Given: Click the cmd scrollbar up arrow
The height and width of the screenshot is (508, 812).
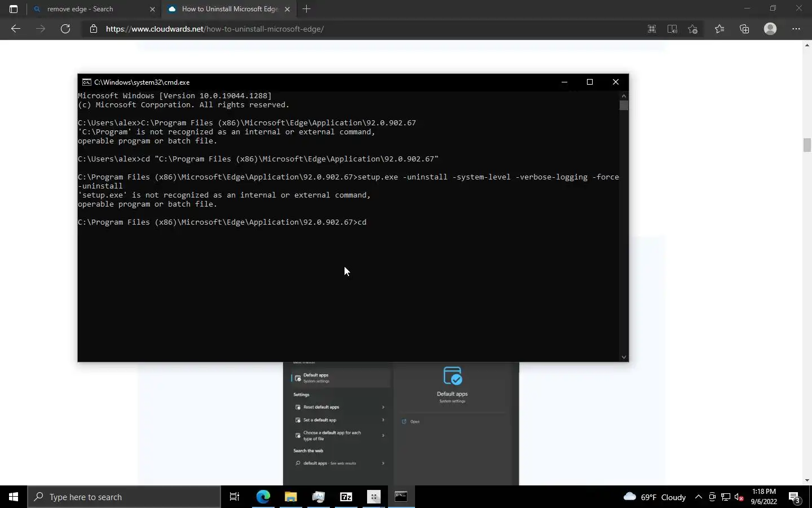Looking at the screenshot, I should [x=624, y=95].
